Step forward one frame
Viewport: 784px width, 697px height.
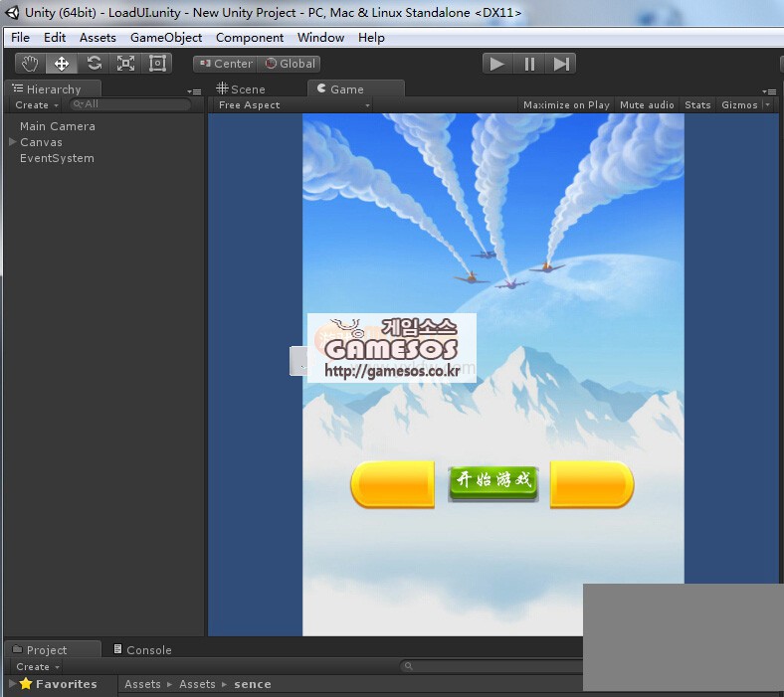coord(560,64)
